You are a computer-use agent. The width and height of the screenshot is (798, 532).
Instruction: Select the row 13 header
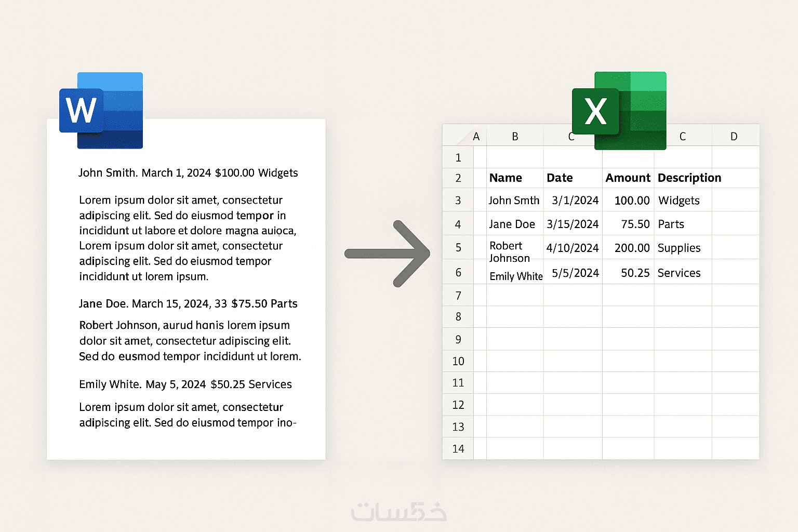click(x=458, y=427)
